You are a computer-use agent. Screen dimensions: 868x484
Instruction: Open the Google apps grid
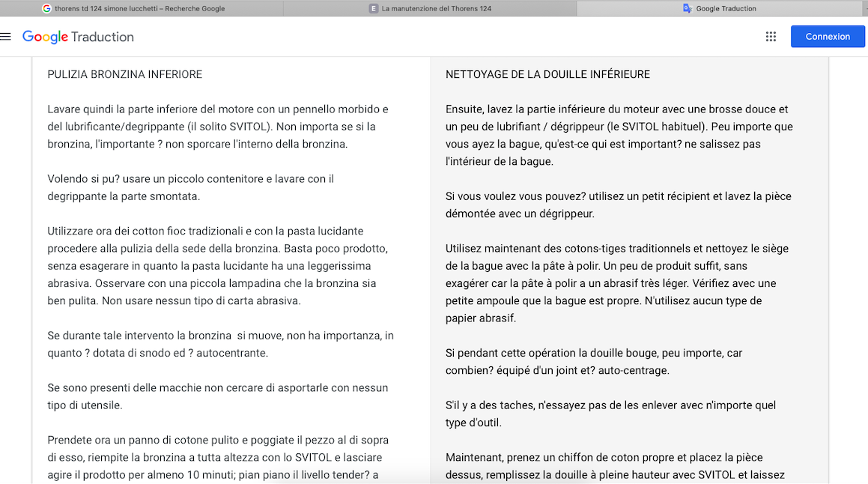[x=771, y=37]
